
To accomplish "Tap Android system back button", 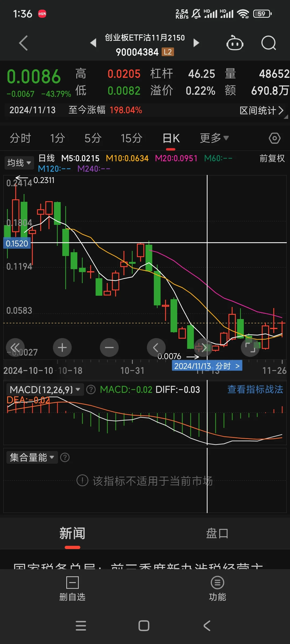I will tap(207, 626).
